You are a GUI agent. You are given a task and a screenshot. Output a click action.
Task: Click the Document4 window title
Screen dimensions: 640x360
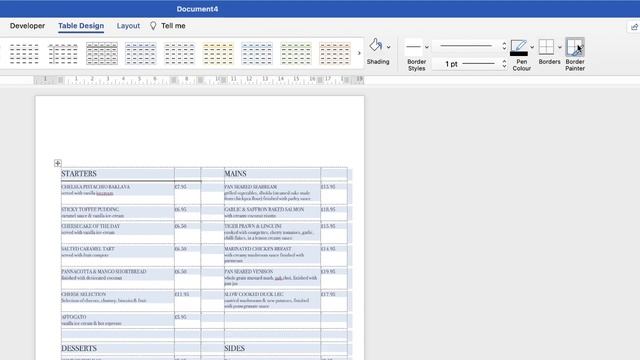[x=197, y=9]
